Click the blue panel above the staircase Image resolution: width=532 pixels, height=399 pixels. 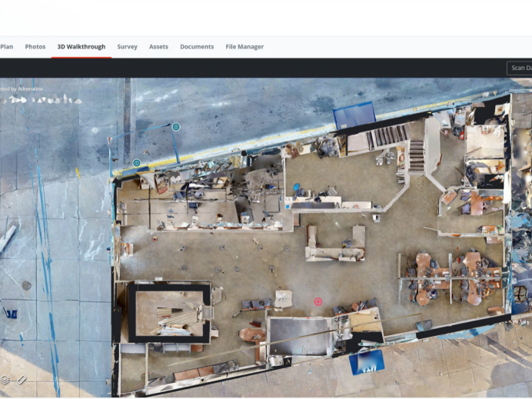[x=354, y=116]
